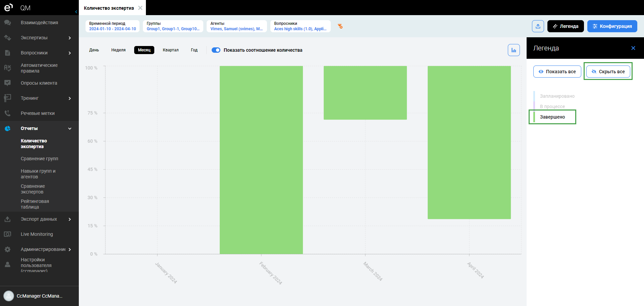Close the Количество экспертиз tab
The width and height of the screenshot is (644, 306).
click(x=140, y=8)
